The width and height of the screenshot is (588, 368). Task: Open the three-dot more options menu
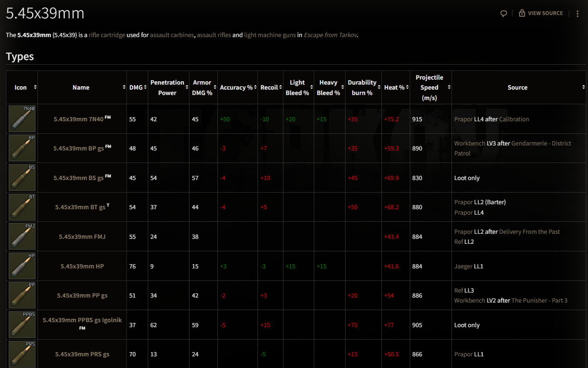click(x=578, y=14)
